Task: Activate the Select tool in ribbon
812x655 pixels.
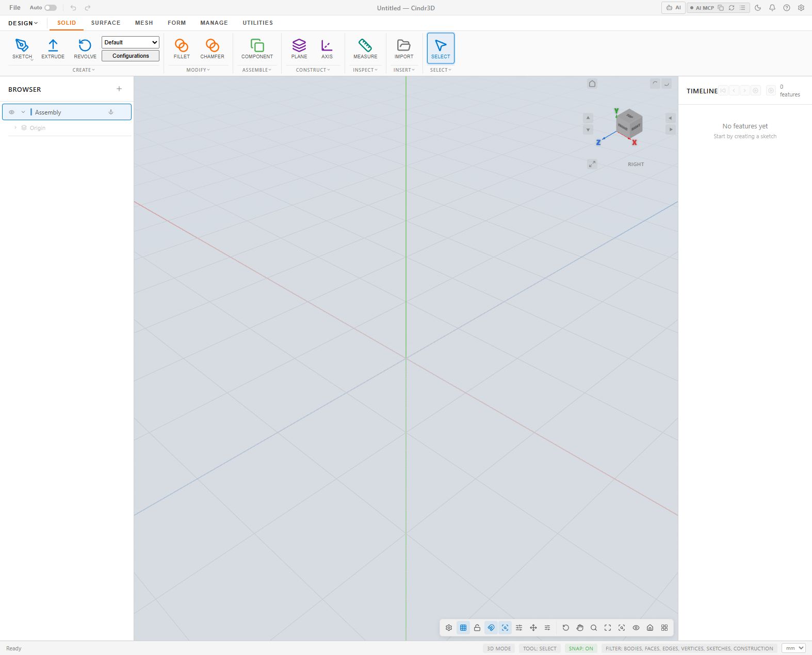Action: point(441,48)
